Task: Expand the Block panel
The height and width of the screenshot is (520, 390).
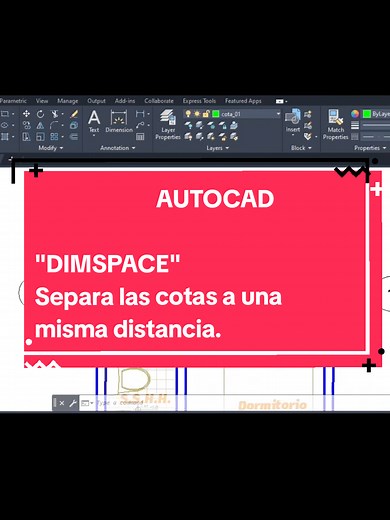Action: [301, 148]
